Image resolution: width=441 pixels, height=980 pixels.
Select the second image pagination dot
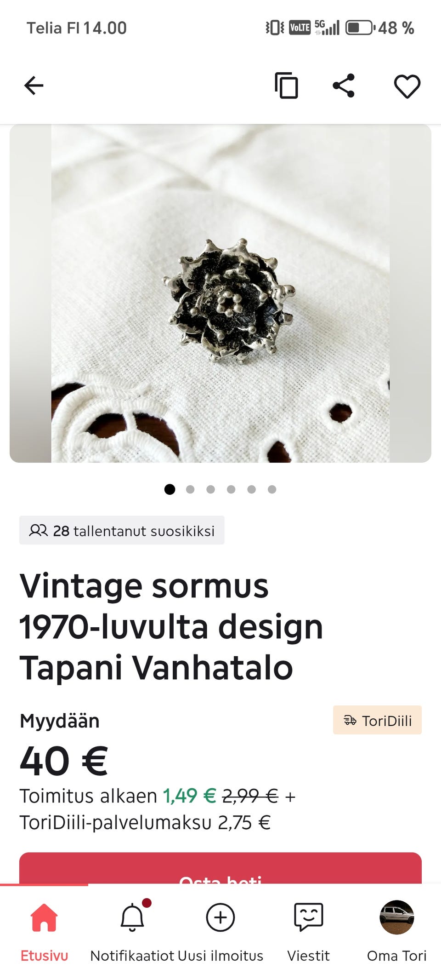pos(190,489)
